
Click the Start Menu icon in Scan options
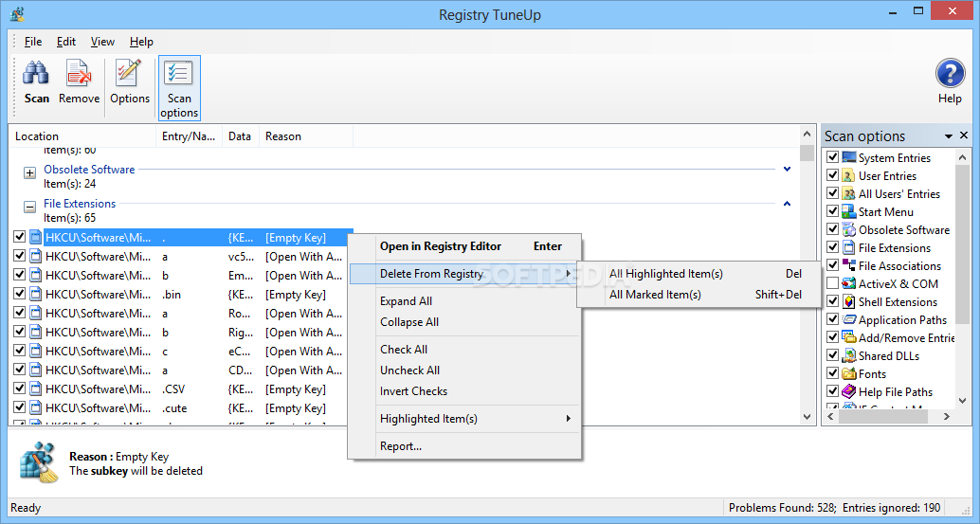point(849,211)
